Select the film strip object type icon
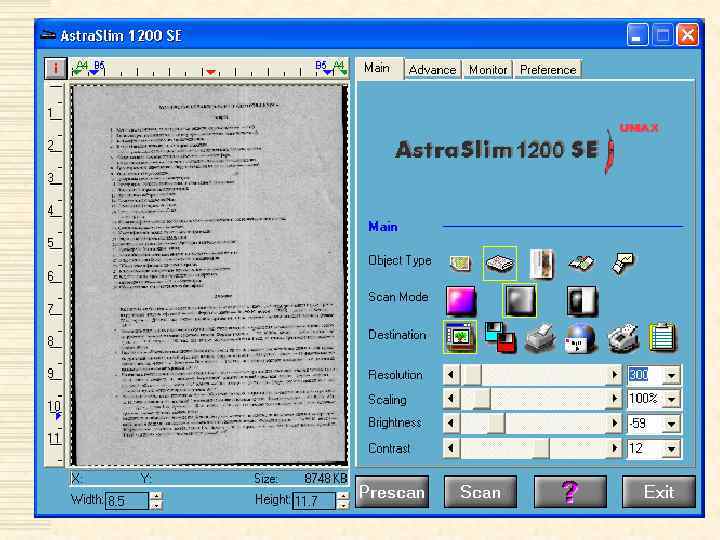720x540 pixels. (541, 264)
